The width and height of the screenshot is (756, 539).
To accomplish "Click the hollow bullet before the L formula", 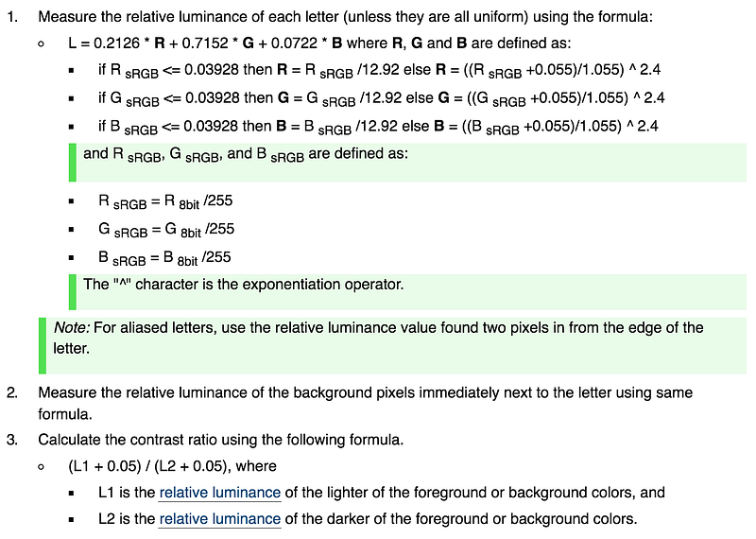I will click(41, 43).
